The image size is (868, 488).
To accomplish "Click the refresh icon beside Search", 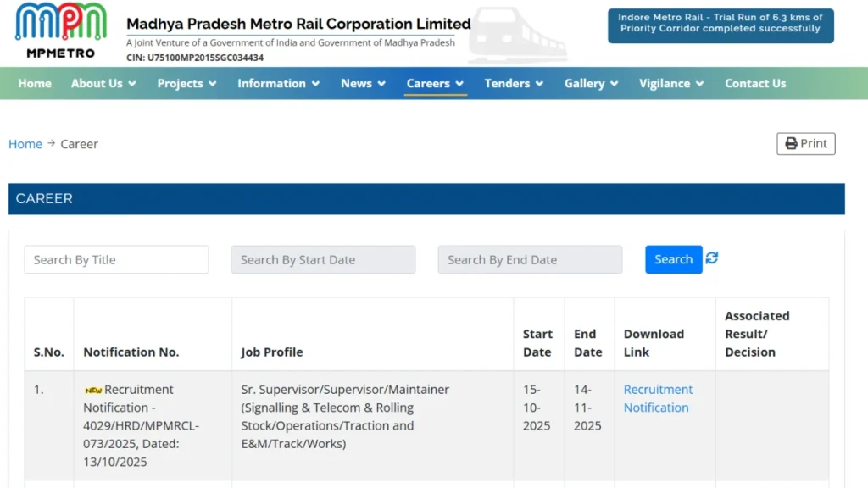I will [x=712, y=258].
